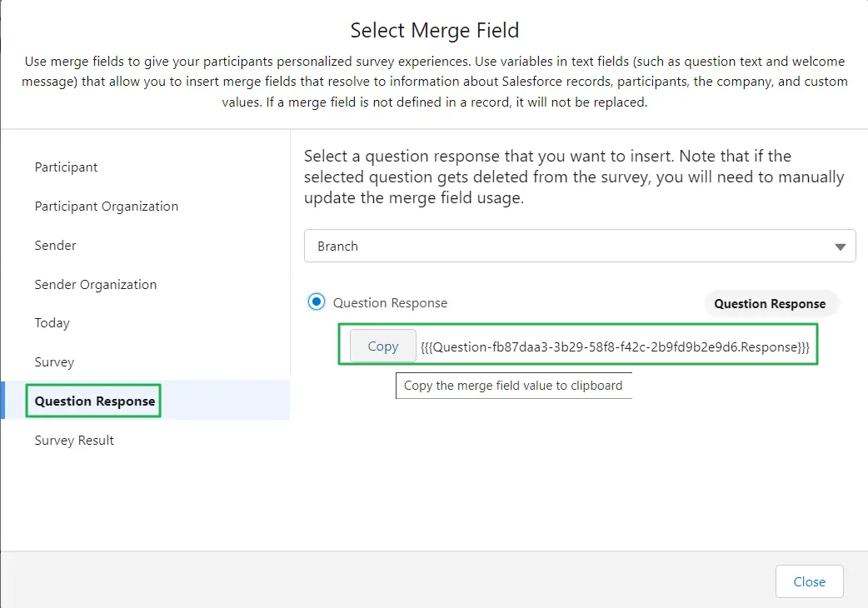Enable the Question Response radio button

tap(316, 302)
